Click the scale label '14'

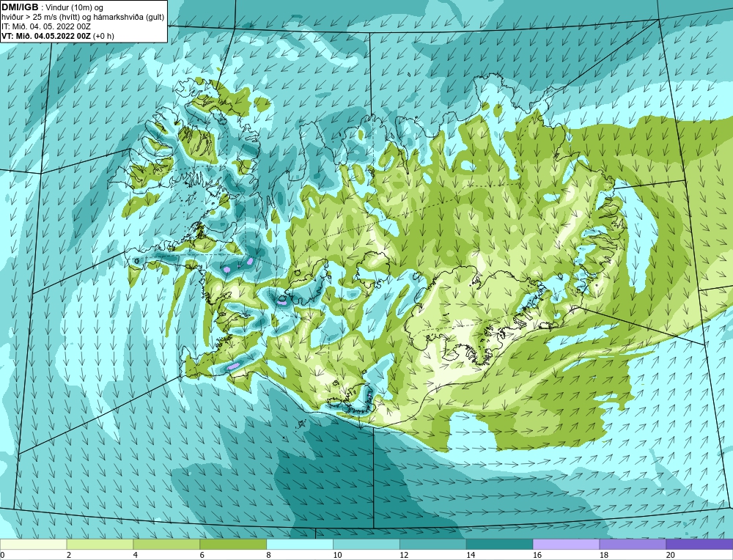(471, 555)
